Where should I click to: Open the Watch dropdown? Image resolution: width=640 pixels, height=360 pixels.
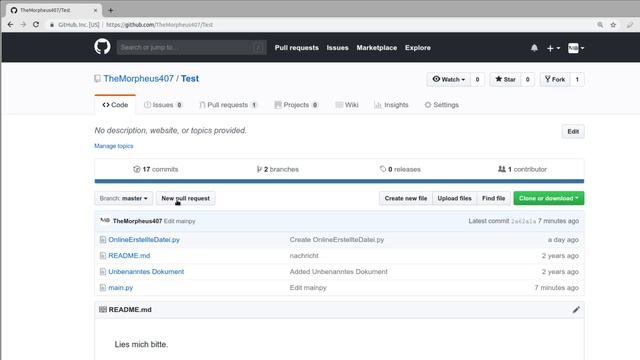(x=448, y=80)
